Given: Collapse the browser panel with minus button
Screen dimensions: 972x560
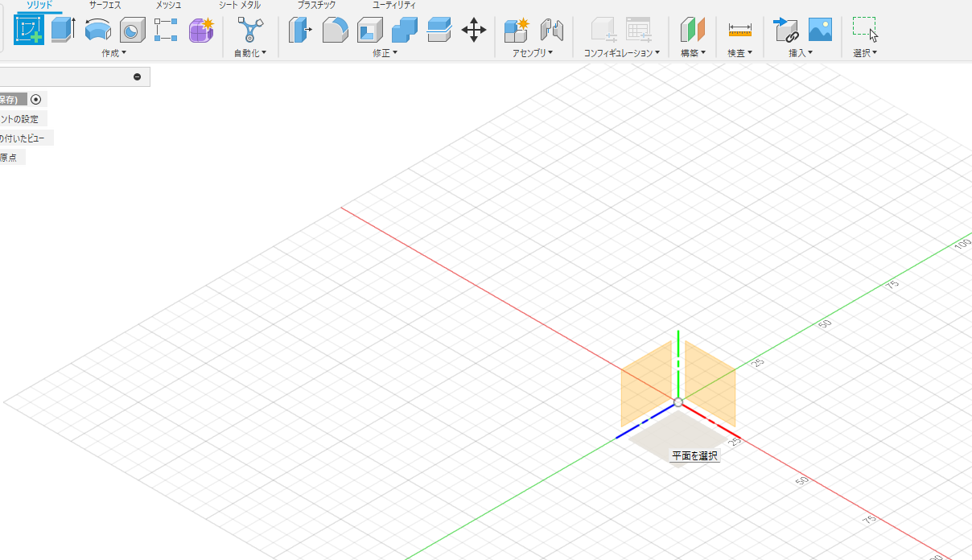Looking at the screenshot, I should tap(137, 76).
